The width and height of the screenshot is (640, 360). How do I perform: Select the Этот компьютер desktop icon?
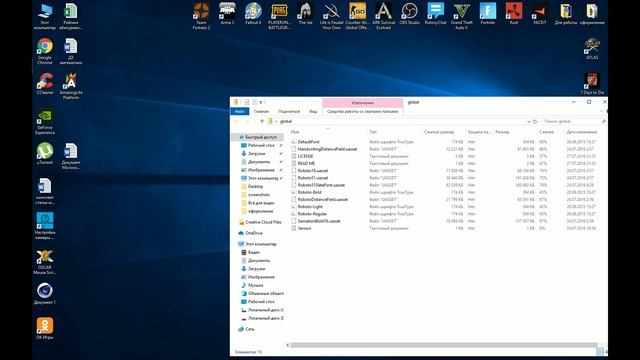[44, 16]
